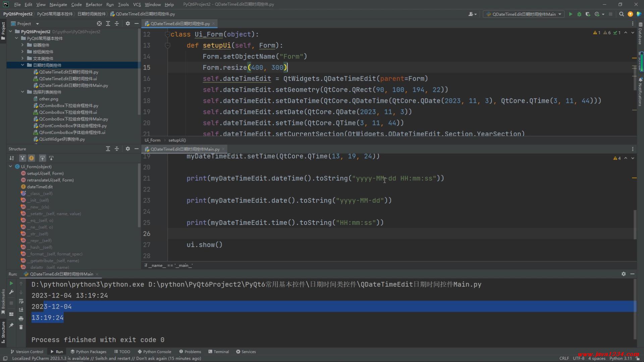Screen dimensions: 644x362
Task: Click the select opened file target icon in Project panel
Action: (99, 23)
